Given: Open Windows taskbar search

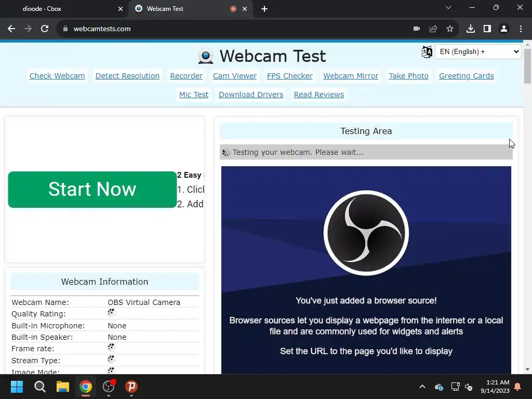Looking at the screenshot, I should pos(39,387).
